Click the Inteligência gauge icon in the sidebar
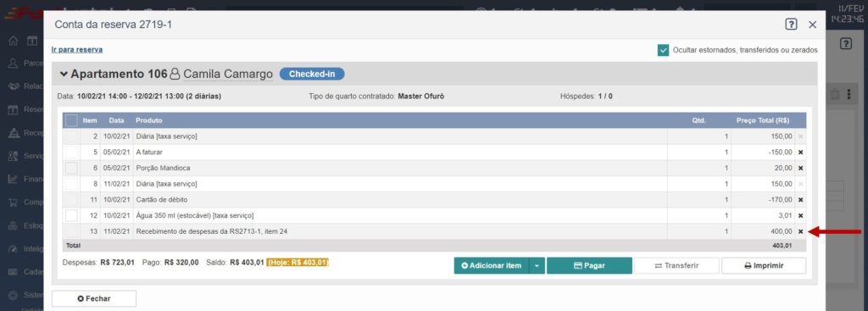868x311 pixels. coord(14,249)
